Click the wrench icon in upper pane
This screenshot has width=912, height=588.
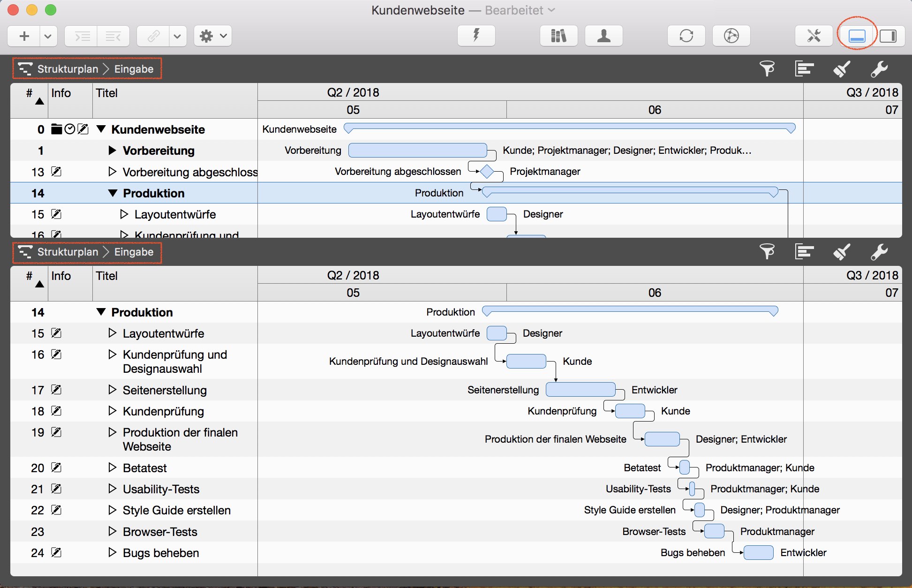[879, 69]
